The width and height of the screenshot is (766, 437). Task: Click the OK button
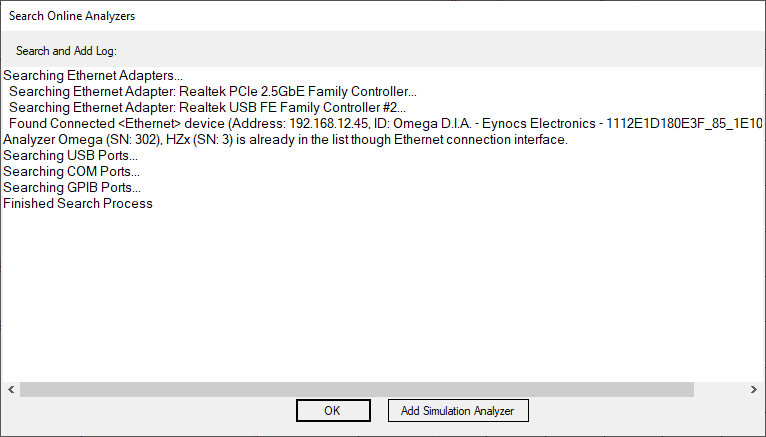pos(333,411)
